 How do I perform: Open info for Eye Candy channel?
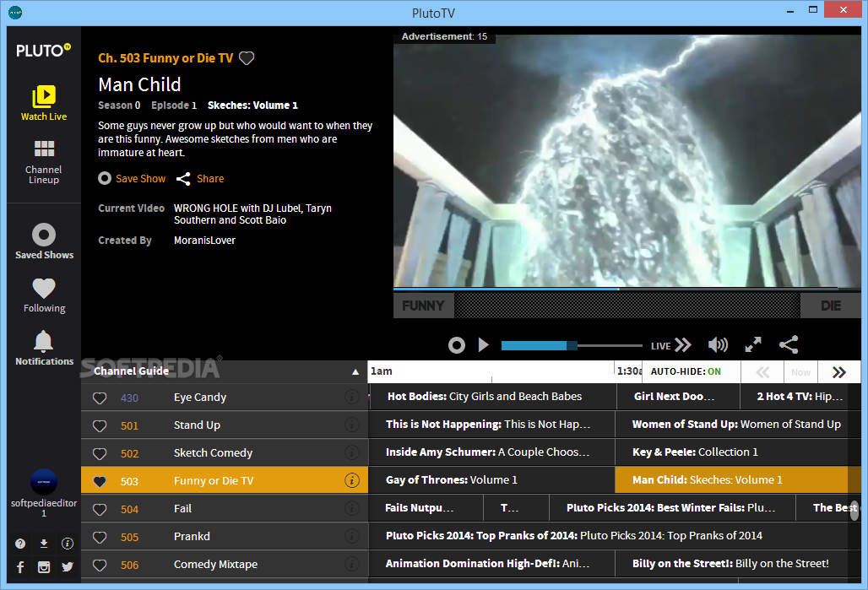tap(352, 397)
